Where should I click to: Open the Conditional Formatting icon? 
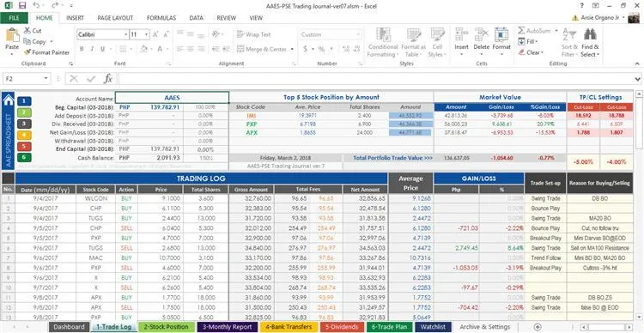(383, 35)
